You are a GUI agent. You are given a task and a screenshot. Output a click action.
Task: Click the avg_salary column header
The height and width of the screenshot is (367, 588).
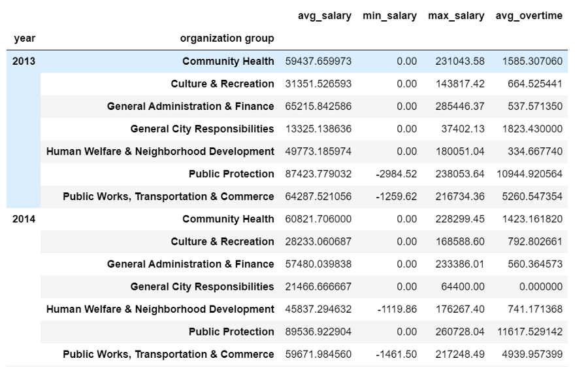pyautogui.click(x=324, y=16)
